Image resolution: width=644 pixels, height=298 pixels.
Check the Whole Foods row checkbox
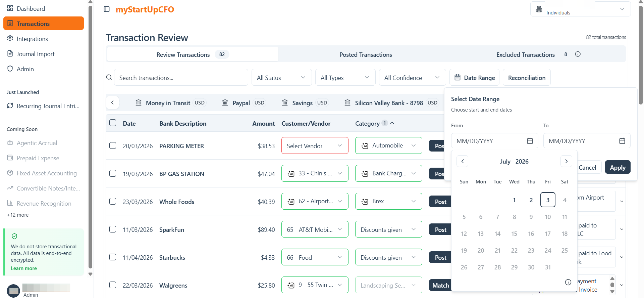coord(113,201)
